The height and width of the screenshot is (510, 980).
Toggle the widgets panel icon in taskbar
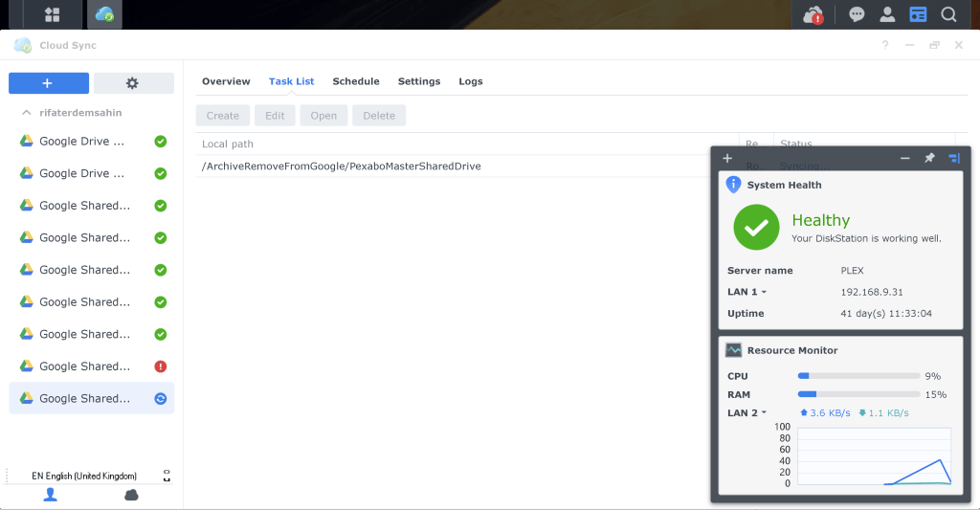pyautogui.click(x=918, y=14)
